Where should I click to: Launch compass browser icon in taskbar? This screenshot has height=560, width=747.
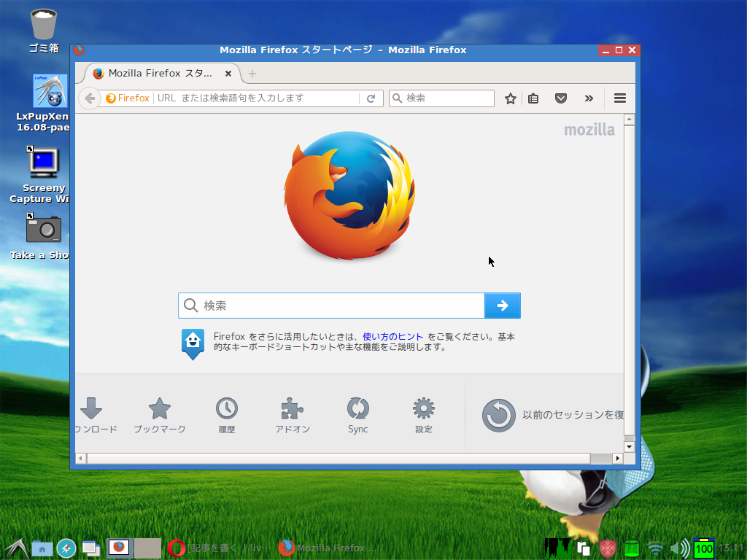point(66,548)
